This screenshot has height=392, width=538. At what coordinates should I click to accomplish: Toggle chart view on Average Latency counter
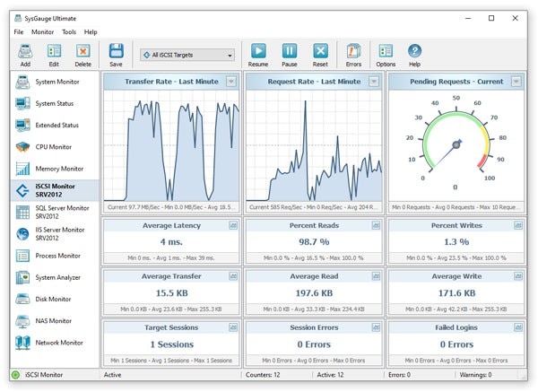(x=233, y=225)
